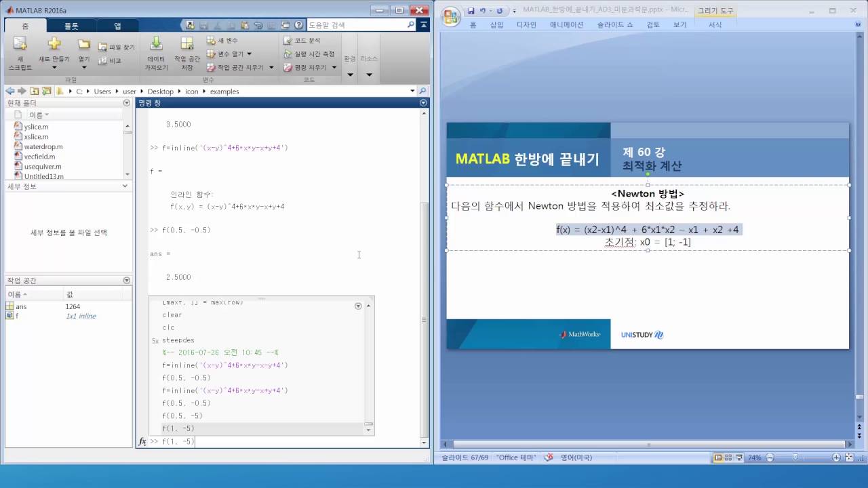Click the 이름 column header in the workspace
This screenshot has height=488, width=868.
[x=35, y=294]
